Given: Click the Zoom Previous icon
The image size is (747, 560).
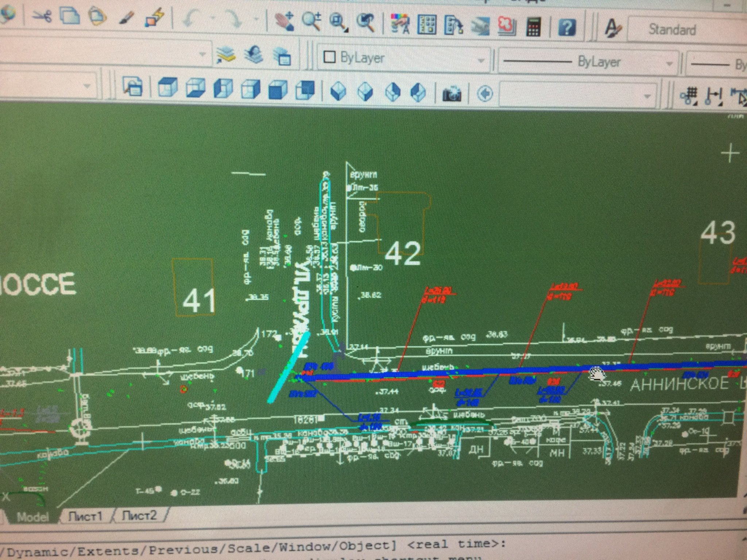Looking at the screenshot, I should pyautogui.click(x=366, y=23).
